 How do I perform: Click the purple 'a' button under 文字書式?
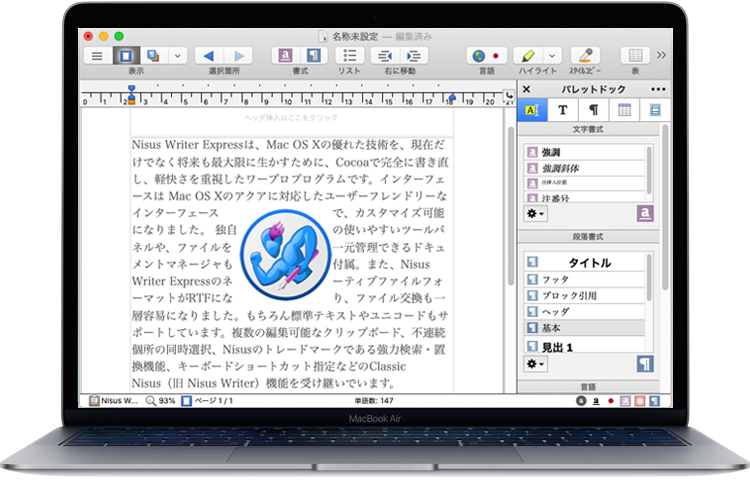tap(645, 213)
